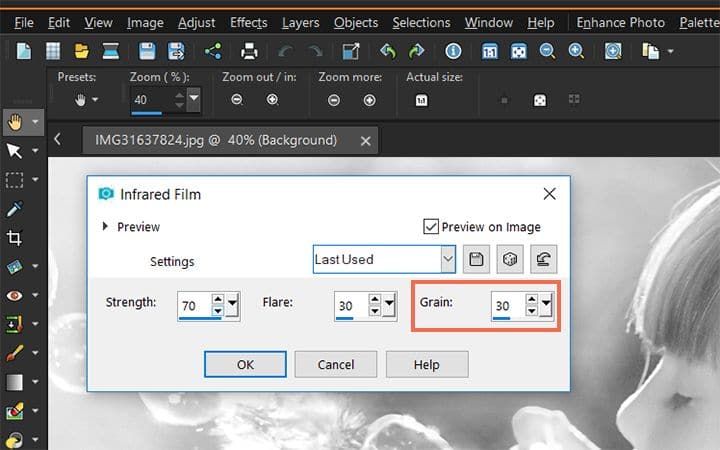Open the File menu

[24, 22]
